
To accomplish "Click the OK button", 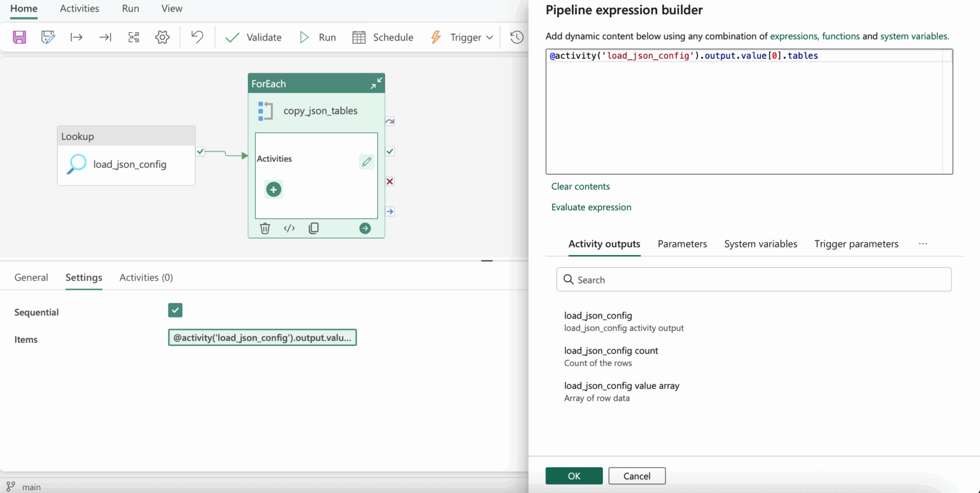I will click(x=574, y=476).
